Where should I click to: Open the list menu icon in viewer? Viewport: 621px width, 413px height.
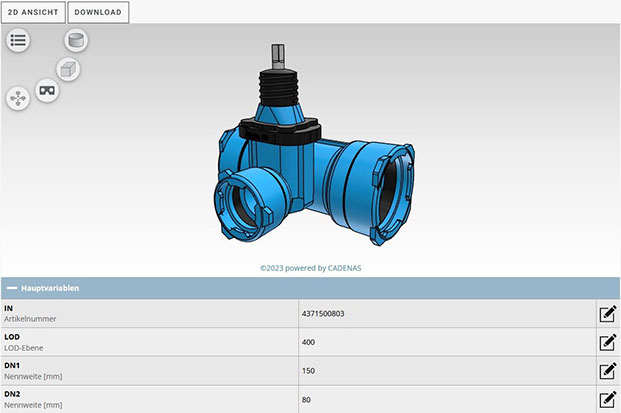(x=18, y=40)
